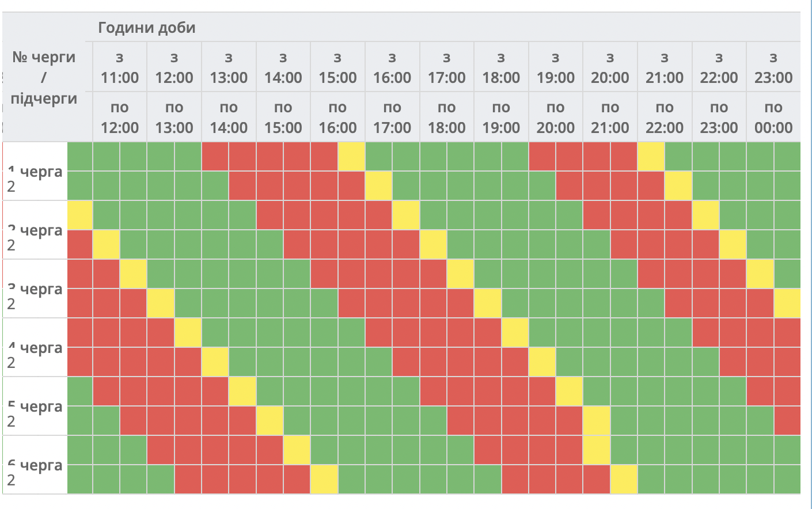This screenshot has width=812, height=509.
Task: Click the 'по 12:00' header cell
Action: tap(119, 117)
